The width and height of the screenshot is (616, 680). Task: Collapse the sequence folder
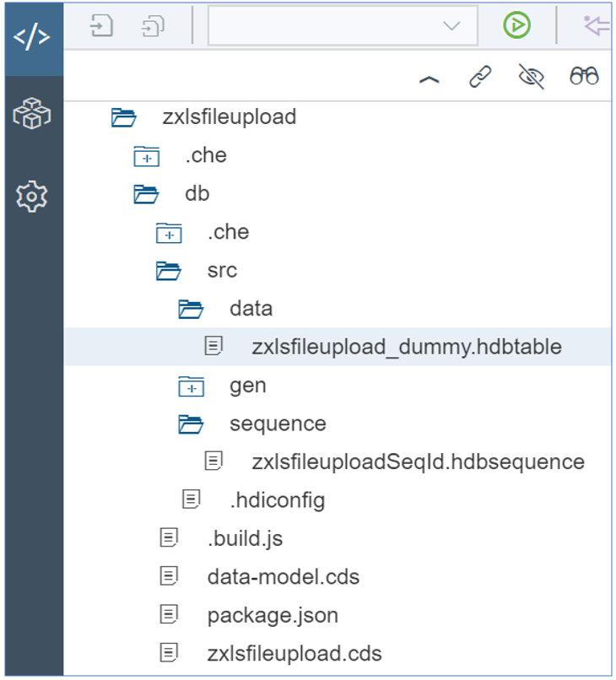(191, 424)
